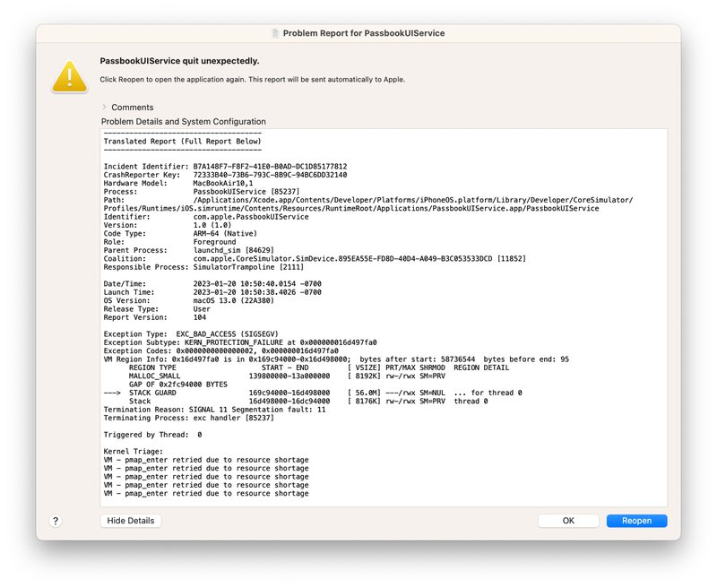This screenshot has height=588, width=717.
Task: Click the yellow warning triangle icon
Action: pos(70,76)
